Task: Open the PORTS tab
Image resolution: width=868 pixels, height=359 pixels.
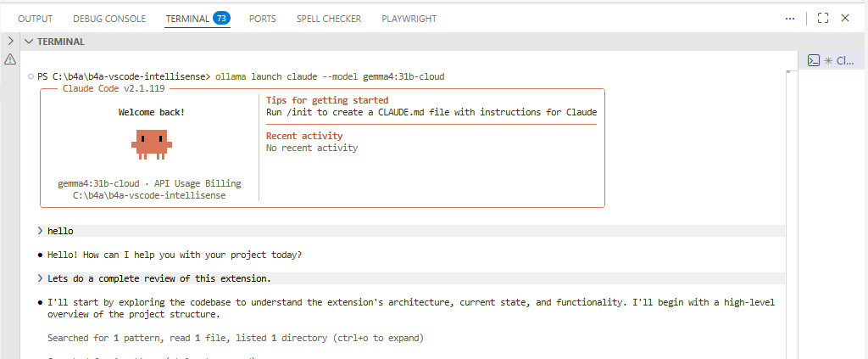Action: click(263, 19)
